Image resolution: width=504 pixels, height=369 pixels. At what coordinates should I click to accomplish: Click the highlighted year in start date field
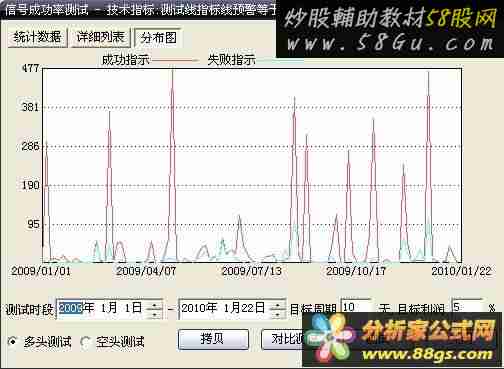click(x=70, y=308)
